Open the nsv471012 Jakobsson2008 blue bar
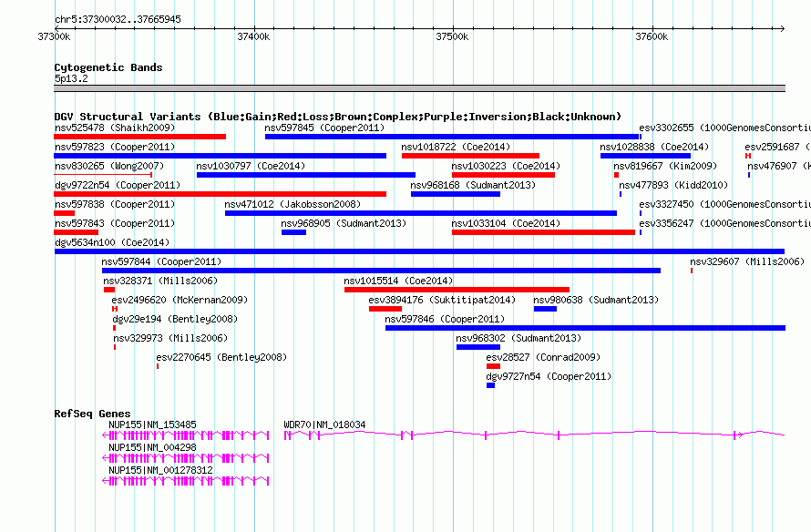Screen dimensions: 811x532 [x=421, y=213]
